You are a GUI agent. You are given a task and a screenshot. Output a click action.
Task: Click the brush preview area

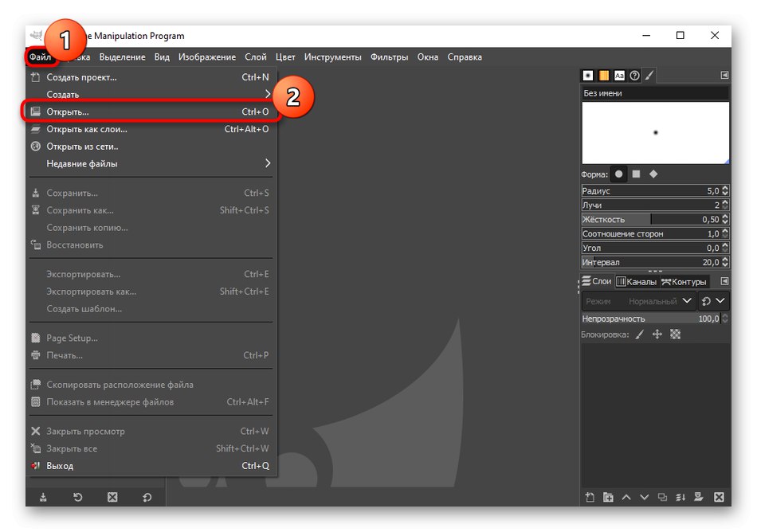click(656, 133)
